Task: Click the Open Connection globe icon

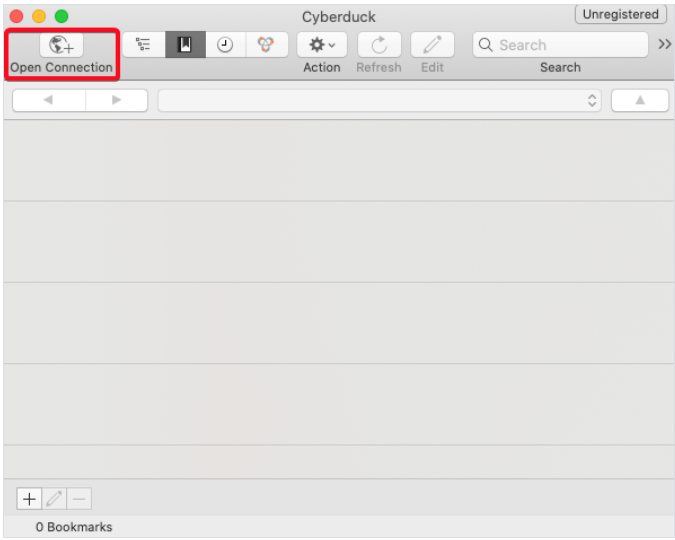Action: click(61, 45)
